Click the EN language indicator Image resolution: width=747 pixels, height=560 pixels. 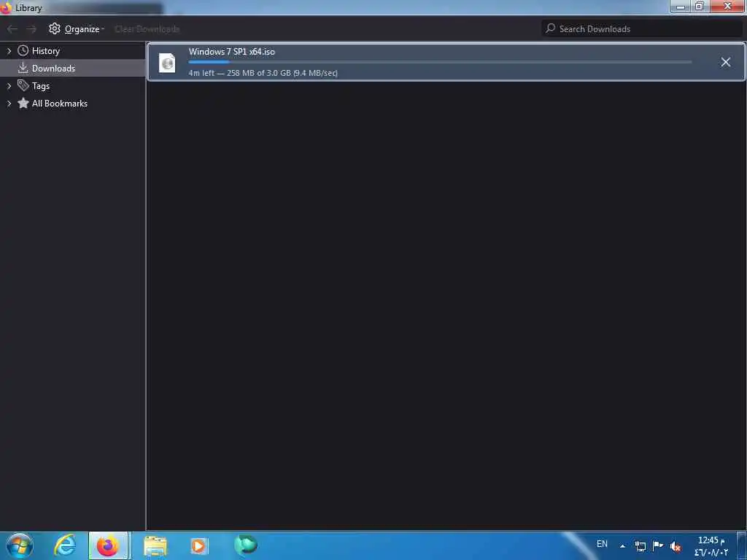pos(602,544)
